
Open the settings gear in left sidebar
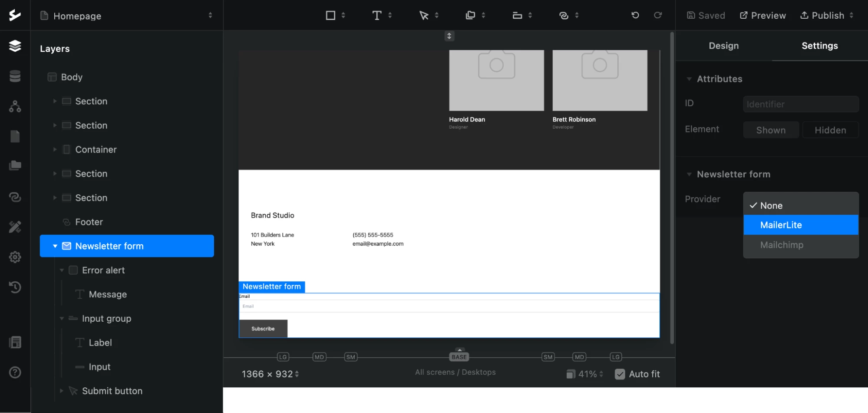(x=15, y=257)
